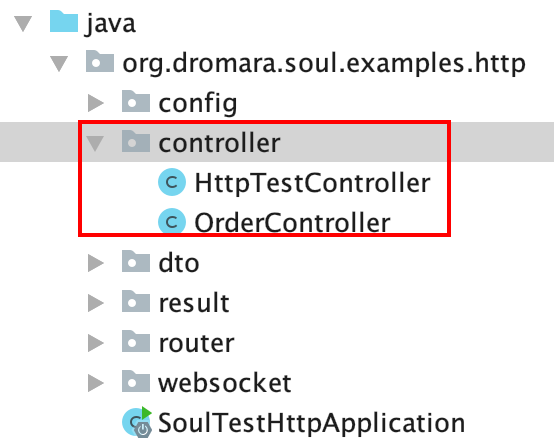Collapse the java source folder
554x446 pixels.
click(23, 24)
